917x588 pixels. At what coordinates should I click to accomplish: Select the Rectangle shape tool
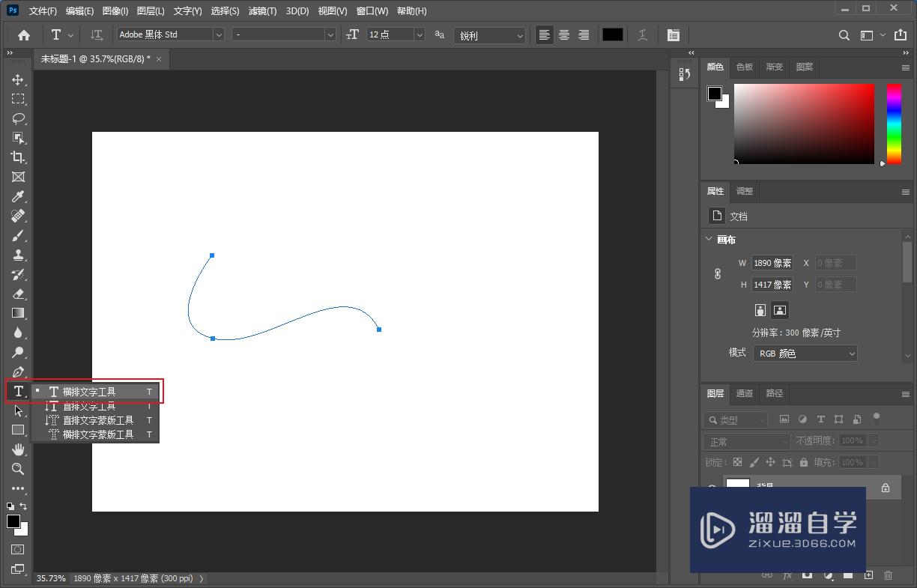18,430
